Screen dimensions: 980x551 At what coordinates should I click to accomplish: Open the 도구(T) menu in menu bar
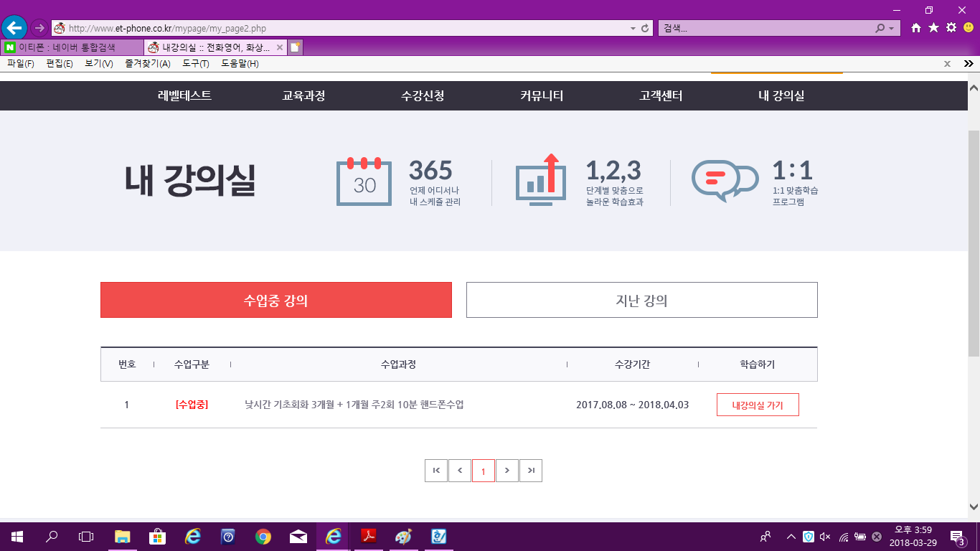click(x=195, y=64)
